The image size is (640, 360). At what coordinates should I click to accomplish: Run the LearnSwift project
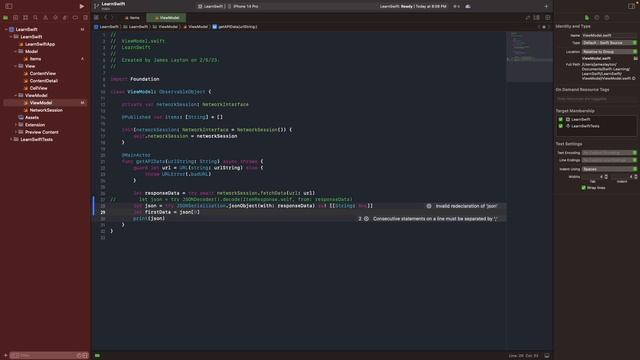tap(82, 6)
